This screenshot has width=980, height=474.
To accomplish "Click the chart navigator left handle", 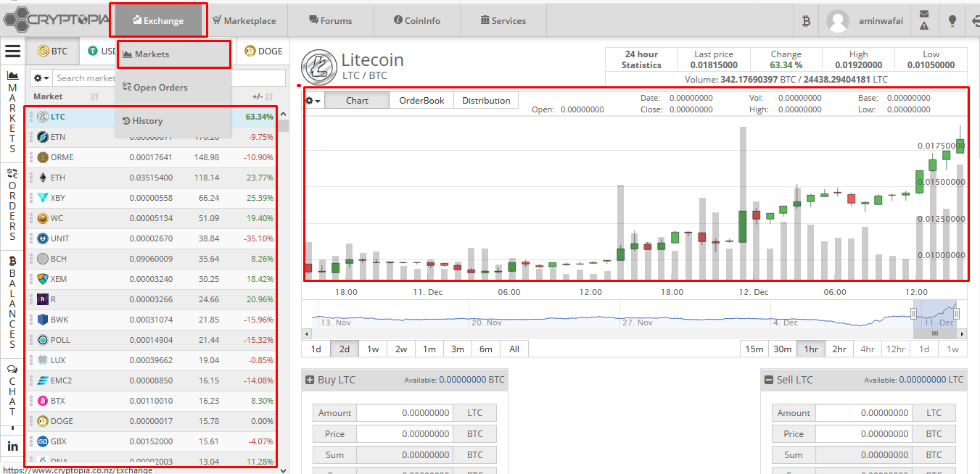I will (x=913, y=314).
